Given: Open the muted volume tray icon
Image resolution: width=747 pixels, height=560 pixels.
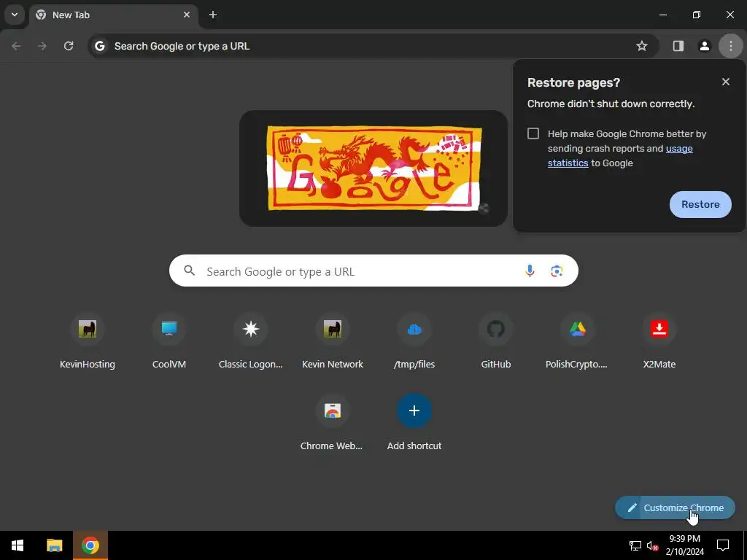Looking at the screenshot, I should [652, 545].
